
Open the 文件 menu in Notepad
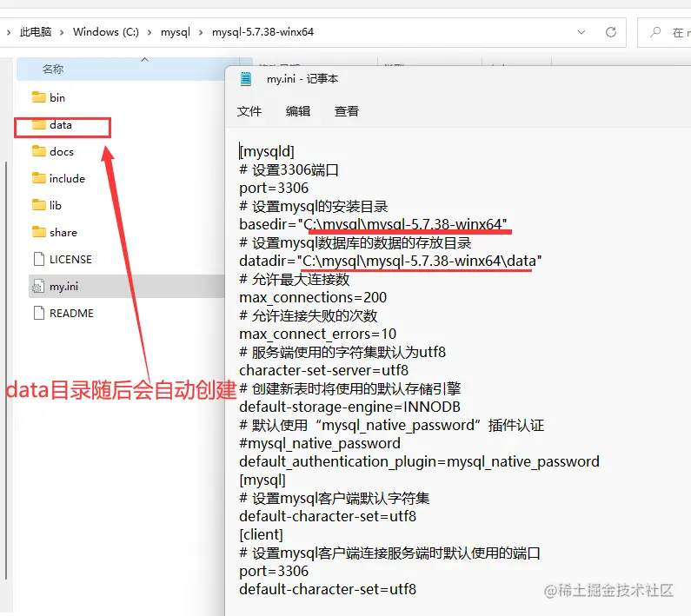point(249,111)
